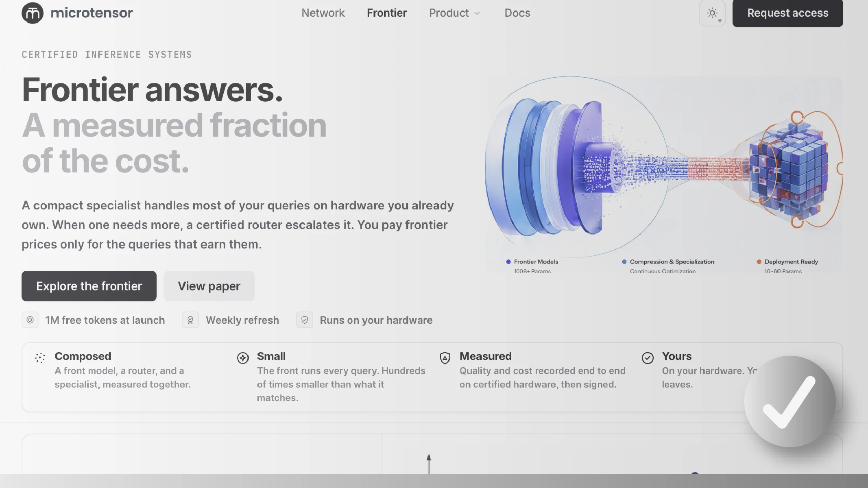Click the microtensor logo icon

(x=33, y=13)
